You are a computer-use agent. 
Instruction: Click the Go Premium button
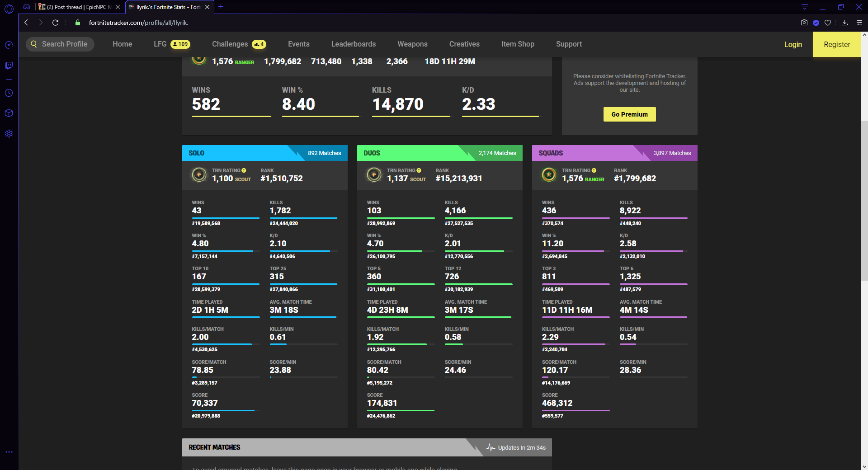[x=629, y=114]
